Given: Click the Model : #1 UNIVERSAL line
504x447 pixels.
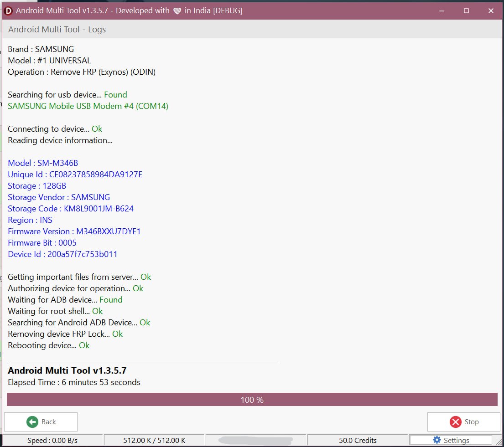Looking at the screenshot, I should coord(50,61).
